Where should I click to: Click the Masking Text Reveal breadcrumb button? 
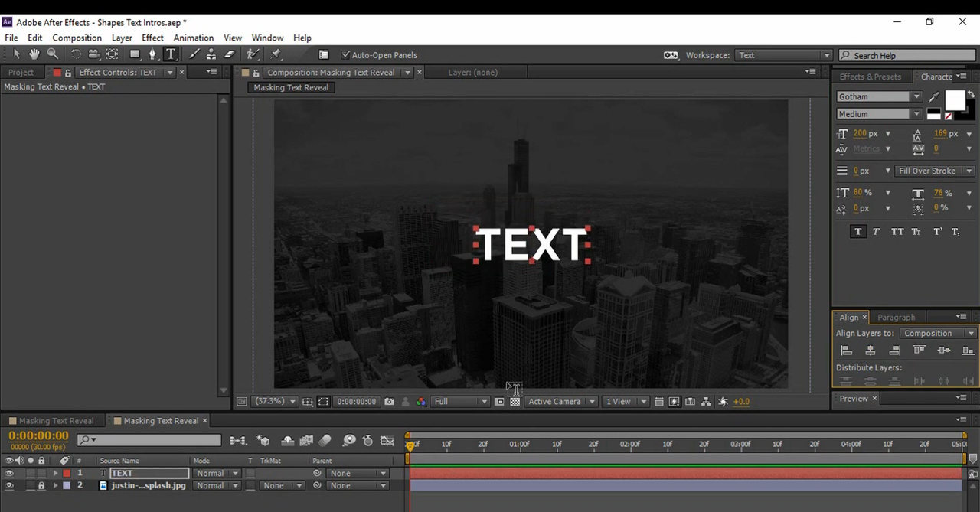[x=291, y=87]
